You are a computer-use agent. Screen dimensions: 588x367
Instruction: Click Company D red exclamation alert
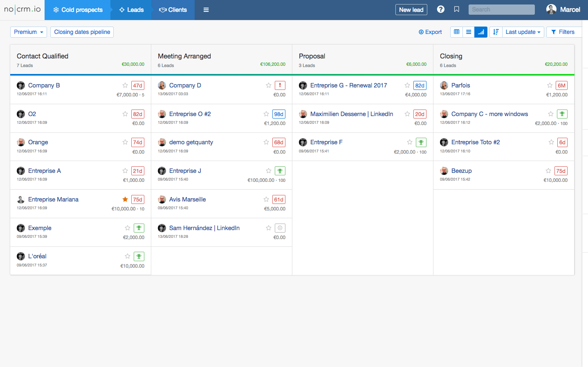tap(280, 85)
